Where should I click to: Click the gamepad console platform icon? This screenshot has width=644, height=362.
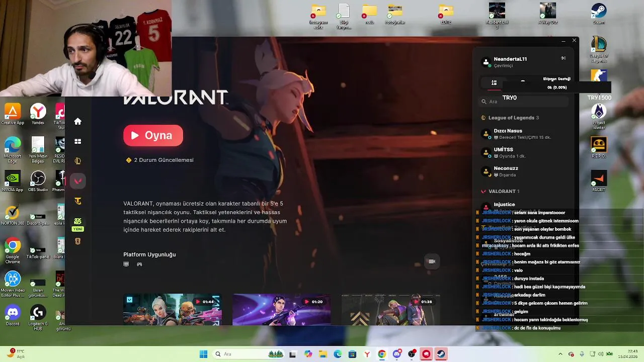click(x=139, y=264)
